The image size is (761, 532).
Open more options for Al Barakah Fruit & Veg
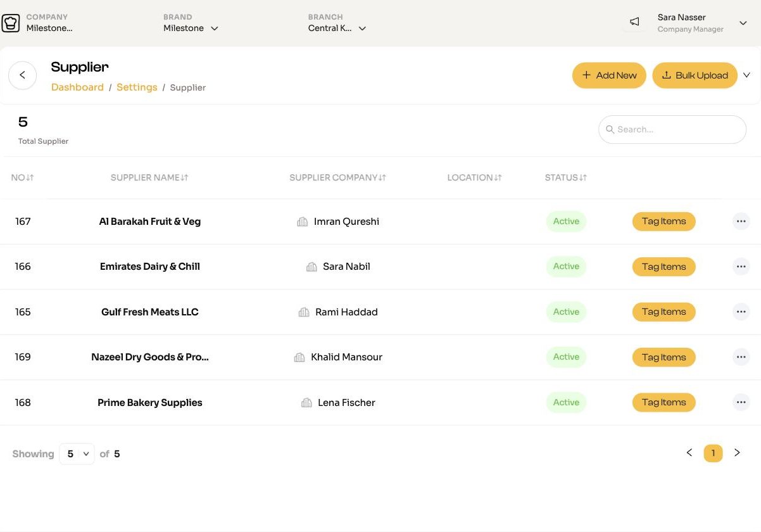pyautogui.click(x=741, y=221)
